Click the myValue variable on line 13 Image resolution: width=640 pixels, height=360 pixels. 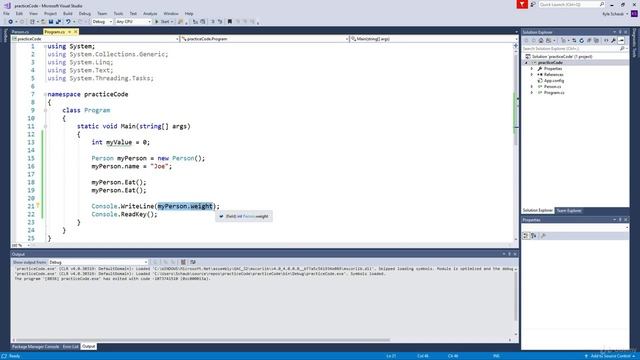pyautogui.click(x=119, y=142)
